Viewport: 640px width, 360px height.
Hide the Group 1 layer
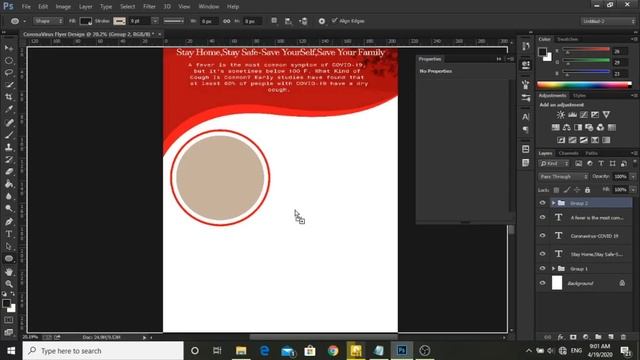tap(542, 268)
